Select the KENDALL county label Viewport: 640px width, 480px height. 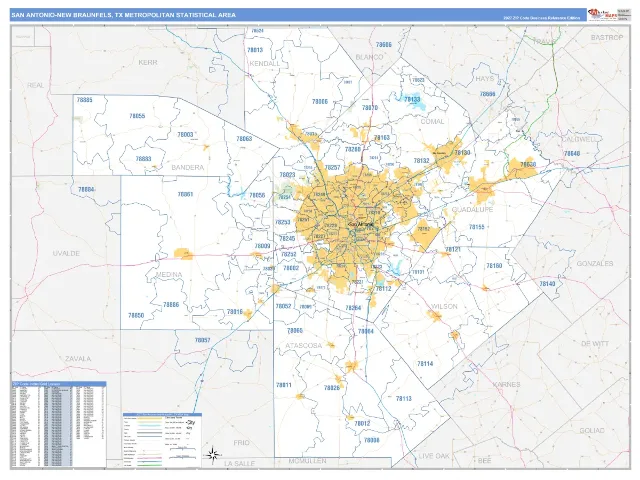[x=264, y=64]
